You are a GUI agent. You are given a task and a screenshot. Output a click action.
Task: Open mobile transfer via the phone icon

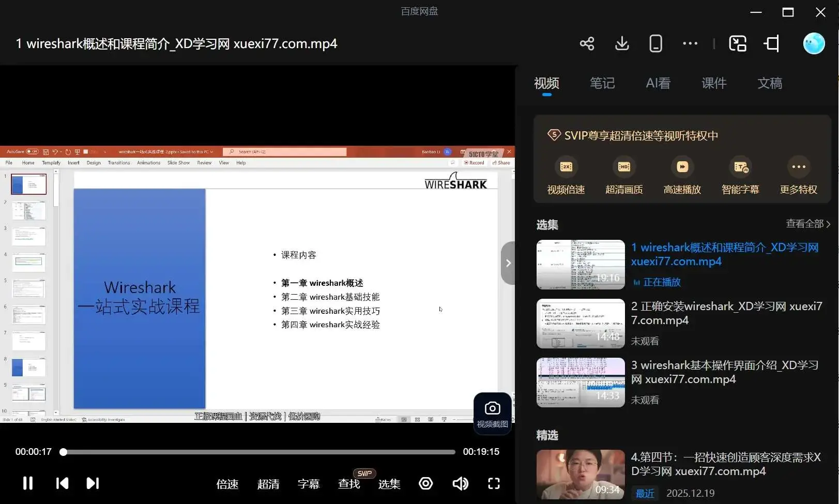tap(655, 43)
